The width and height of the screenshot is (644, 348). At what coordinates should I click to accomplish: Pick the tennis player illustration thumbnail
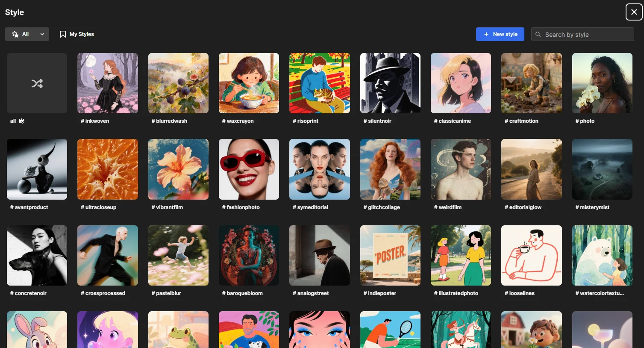[390, 330]
